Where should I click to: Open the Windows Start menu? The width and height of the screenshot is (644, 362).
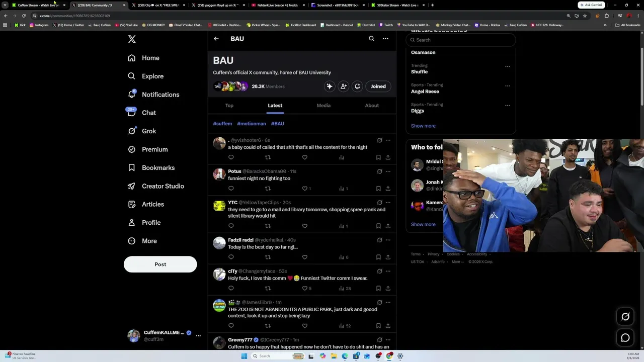pos(244,356)
